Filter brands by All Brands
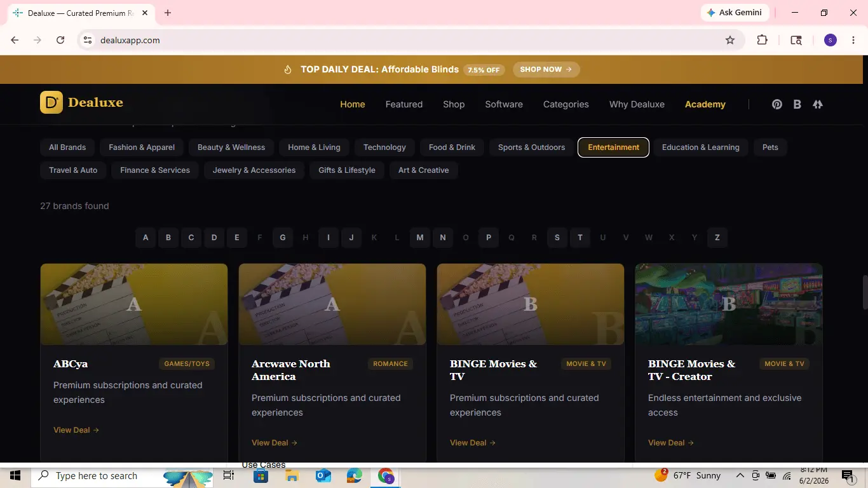This screenshot has height=488, width=868. 67,147
